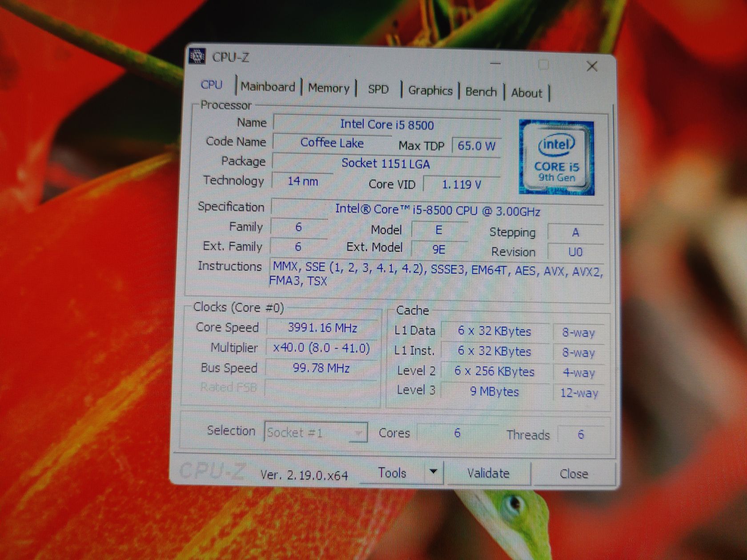Click the Level 3 value '9 MBytes'

click(x=494, y=392)
